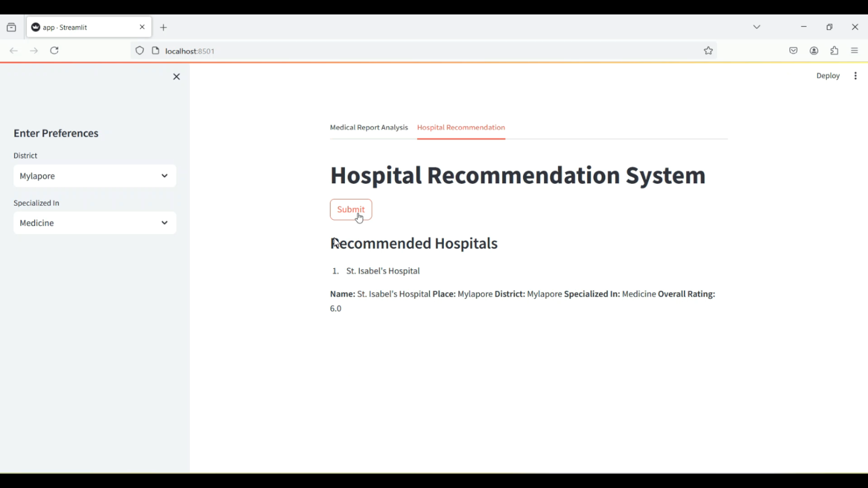
Task: Go back one page
Action: tap(14, 51)
